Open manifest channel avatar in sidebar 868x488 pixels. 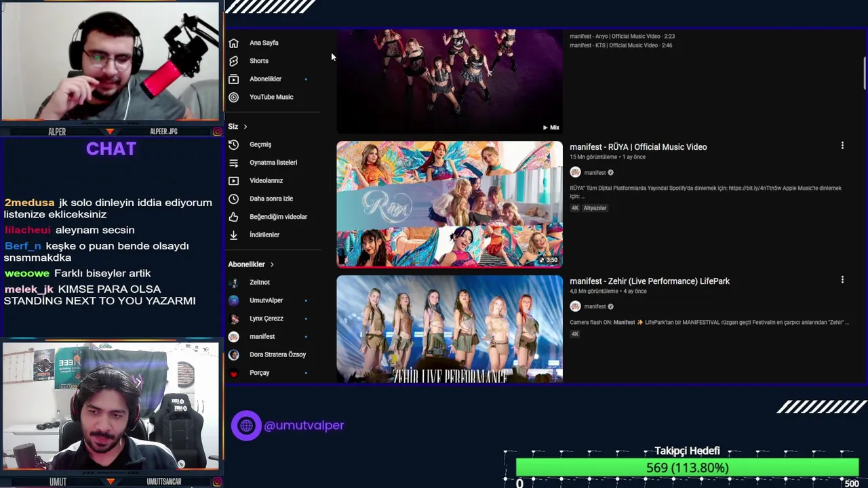pyautogui.click(x=233, y=336)
